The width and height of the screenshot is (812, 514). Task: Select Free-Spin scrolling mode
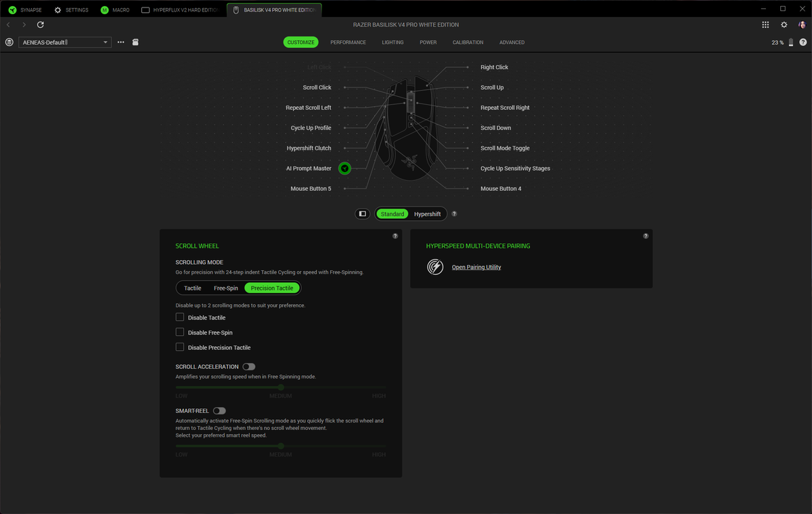point(226,288)
